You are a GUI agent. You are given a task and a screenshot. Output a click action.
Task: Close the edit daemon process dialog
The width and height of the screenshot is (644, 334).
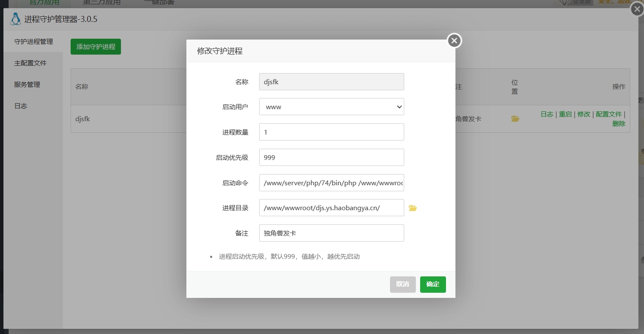pyautogui.click(x=454, y=41)
